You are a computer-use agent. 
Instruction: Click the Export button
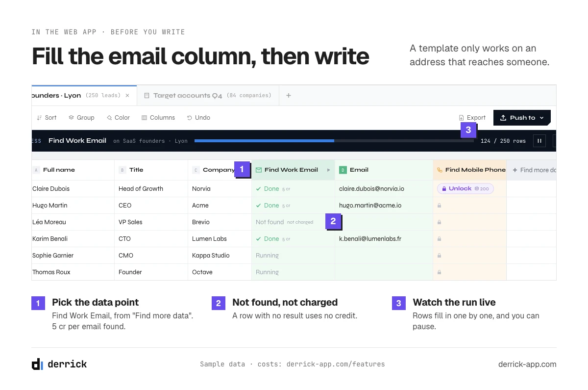[472, 118]
